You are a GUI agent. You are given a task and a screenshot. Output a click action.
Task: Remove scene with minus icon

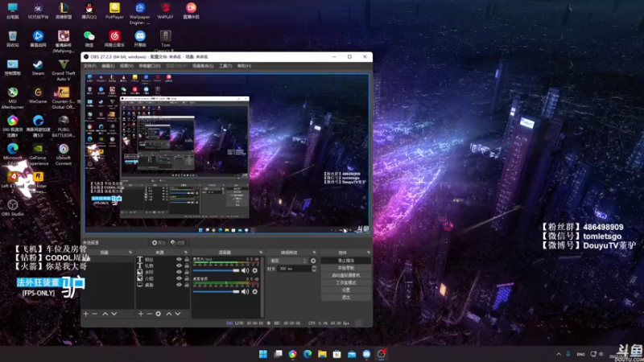pos(94,314)
